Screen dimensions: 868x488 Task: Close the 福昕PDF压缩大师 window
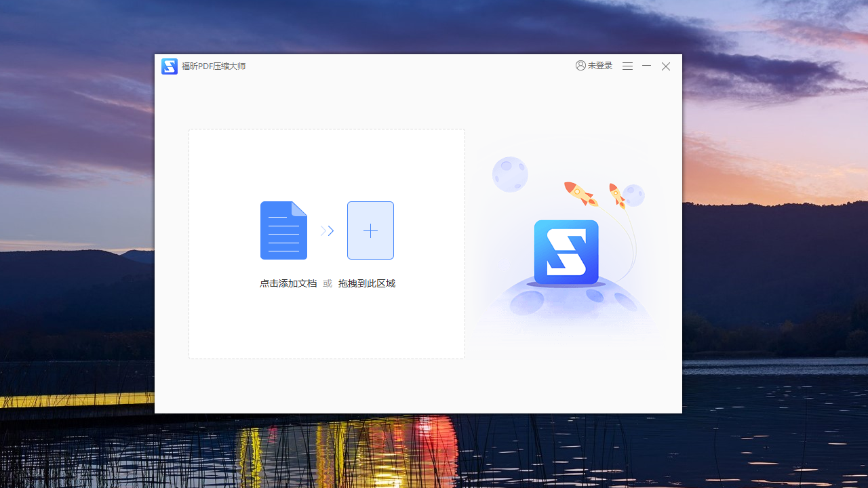click(665, 66)
